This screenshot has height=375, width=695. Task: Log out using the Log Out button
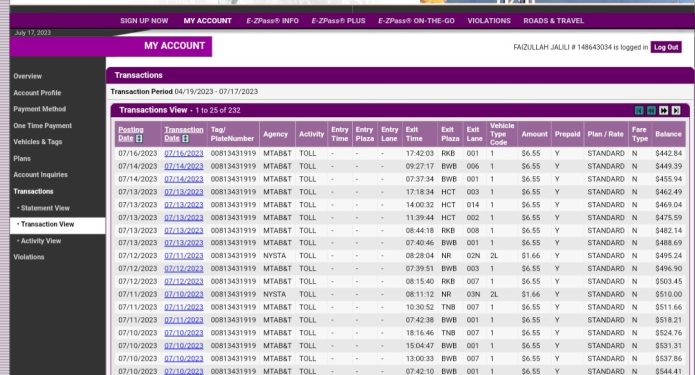[x=666, y=47]
